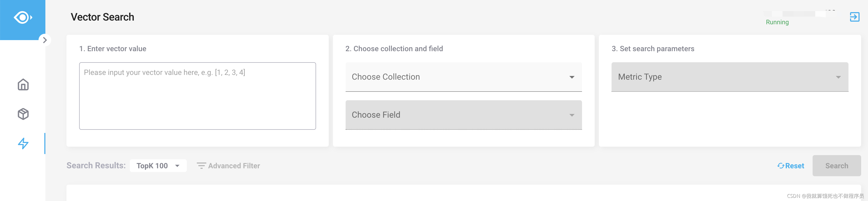Click the logout icon at top right
Image resolution: width=868 pixels, height=201 pixels.
click(x=854, y=17)
